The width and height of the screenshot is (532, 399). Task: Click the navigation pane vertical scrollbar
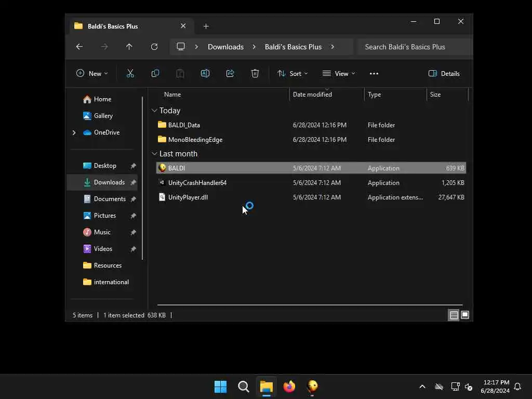point(142,178)
